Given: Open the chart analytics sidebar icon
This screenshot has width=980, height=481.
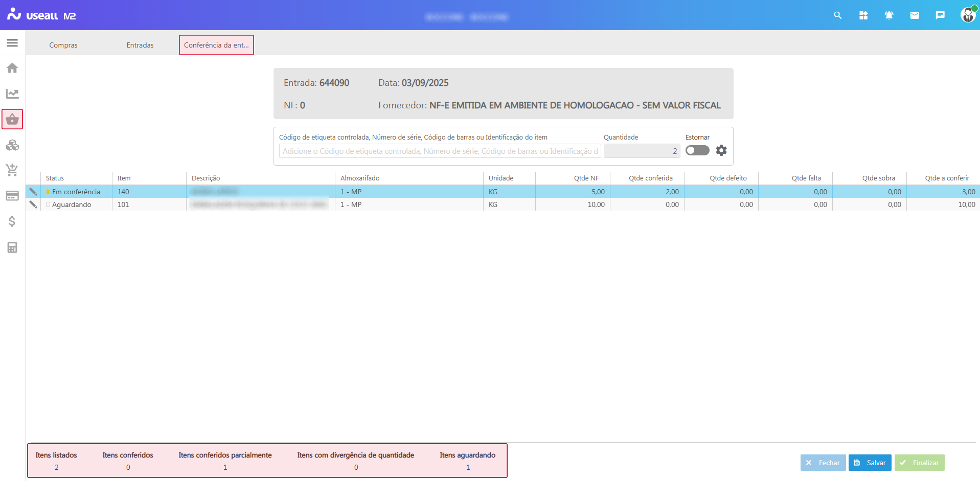Looking at the screenshot, I should point(12,94).
